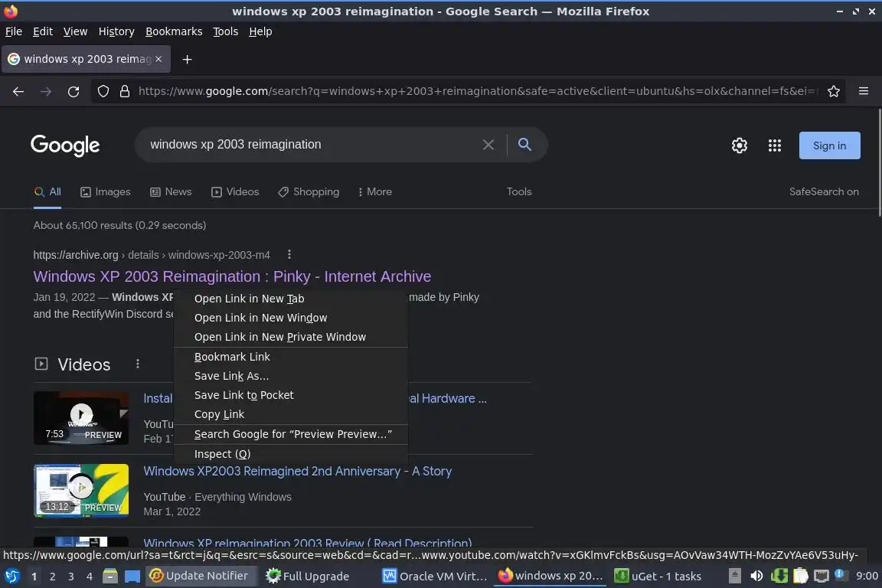Open the site security padlock icon
The image size is (882, 588).
(x=125, y=91)
